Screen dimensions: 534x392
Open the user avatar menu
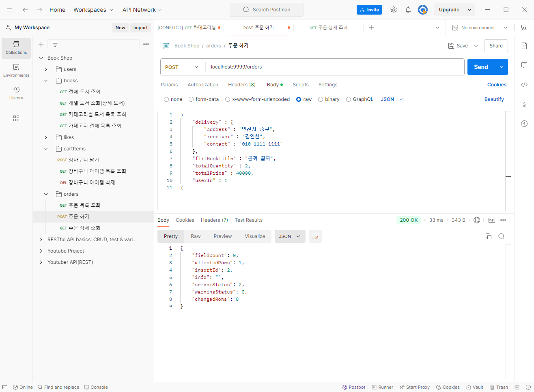[423, 10]
